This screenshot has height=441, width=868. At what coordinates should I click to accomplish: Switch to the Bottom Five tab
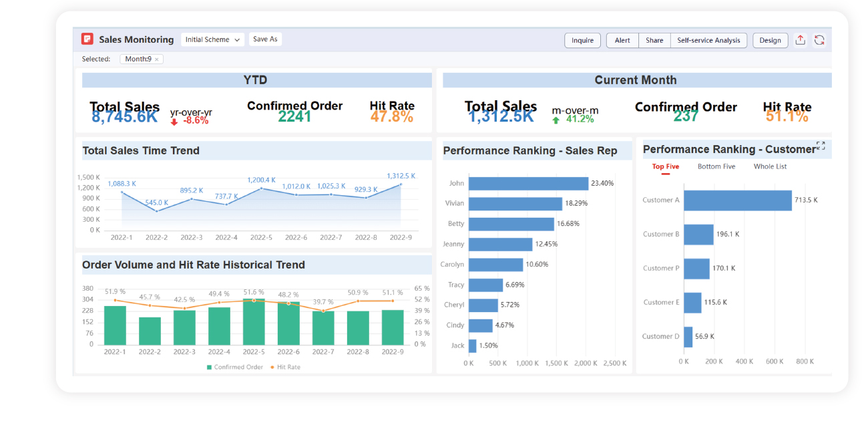[x=716, y=166]
